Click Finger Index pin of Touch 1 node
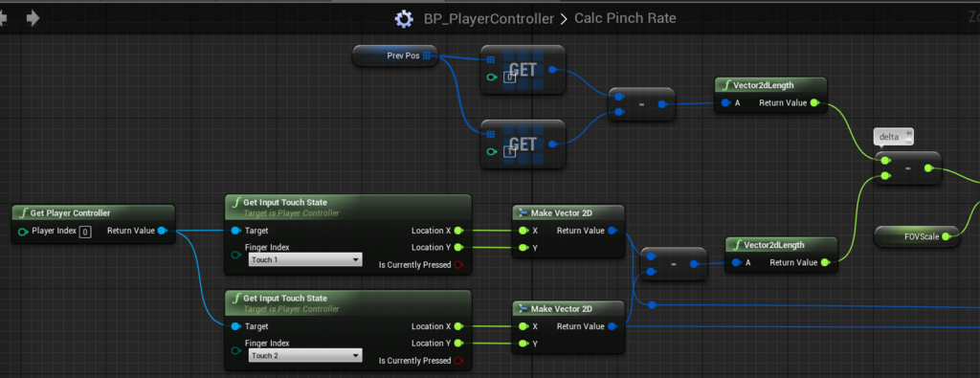The image size is (980, 378). (236, 255)
